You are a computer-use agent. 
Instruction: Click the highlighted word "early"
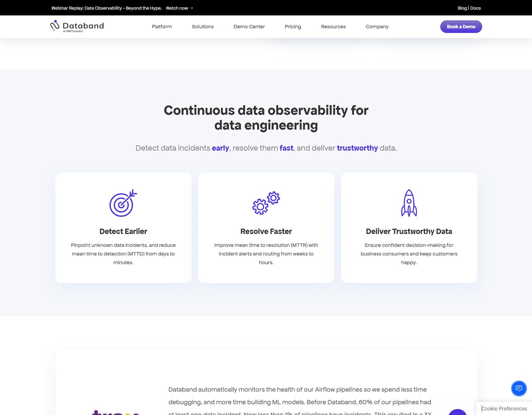tap(220, 148)
